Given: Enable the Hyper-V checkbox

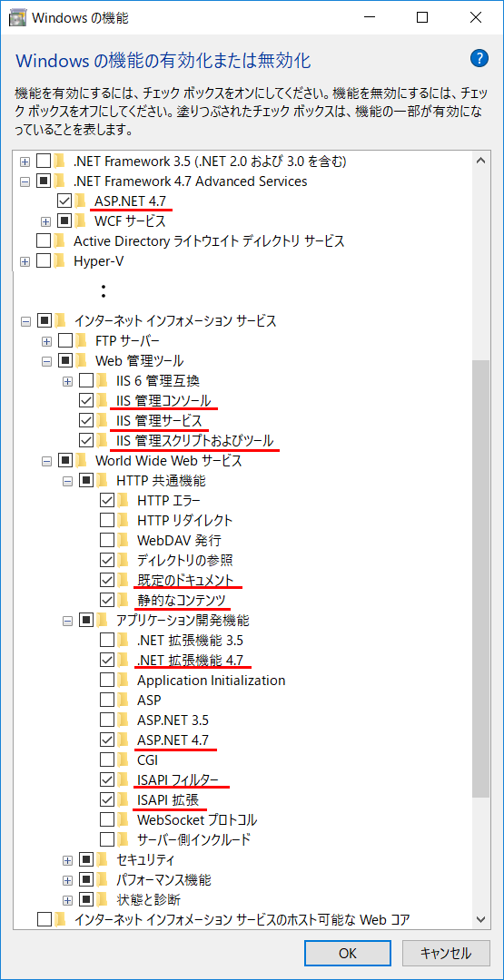Looking at the screenshot, I should [x=44, y=261].
